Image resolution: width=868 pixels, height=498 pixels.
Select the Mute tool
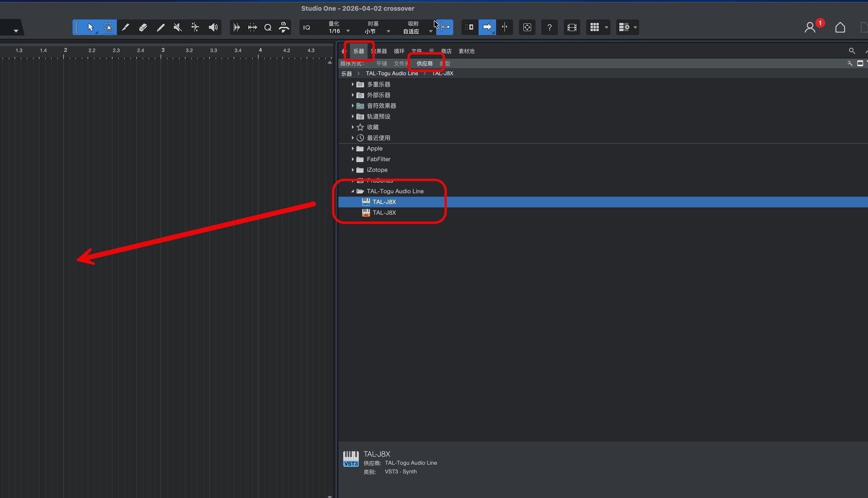(178, 28)
